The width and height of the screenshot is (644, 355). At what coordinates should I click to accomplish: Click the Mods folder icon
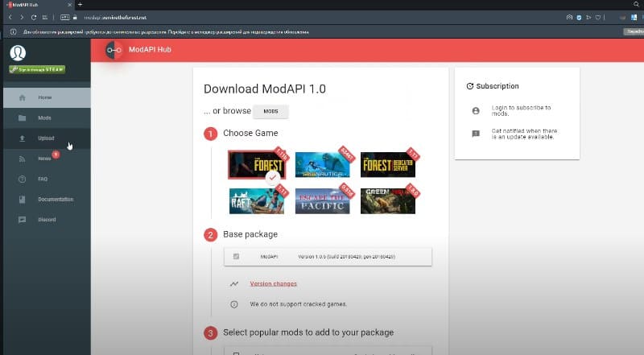click(x=23, y=118)
